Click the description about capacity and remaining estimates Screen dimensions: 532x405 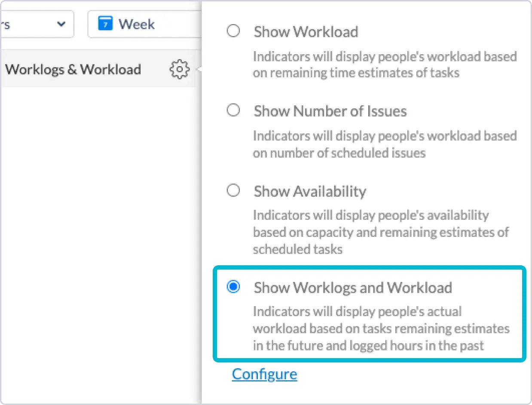[x=380, y=232]
